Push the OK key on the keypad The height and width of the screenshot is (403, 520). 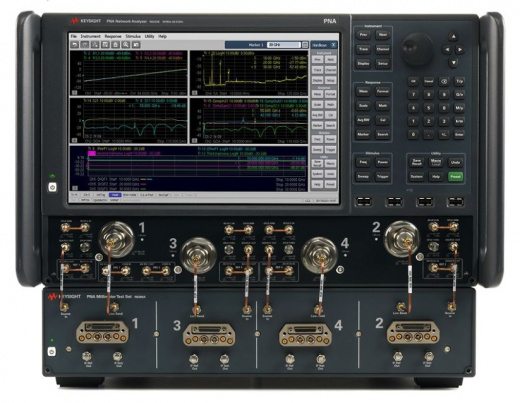[x=413, y=81]
